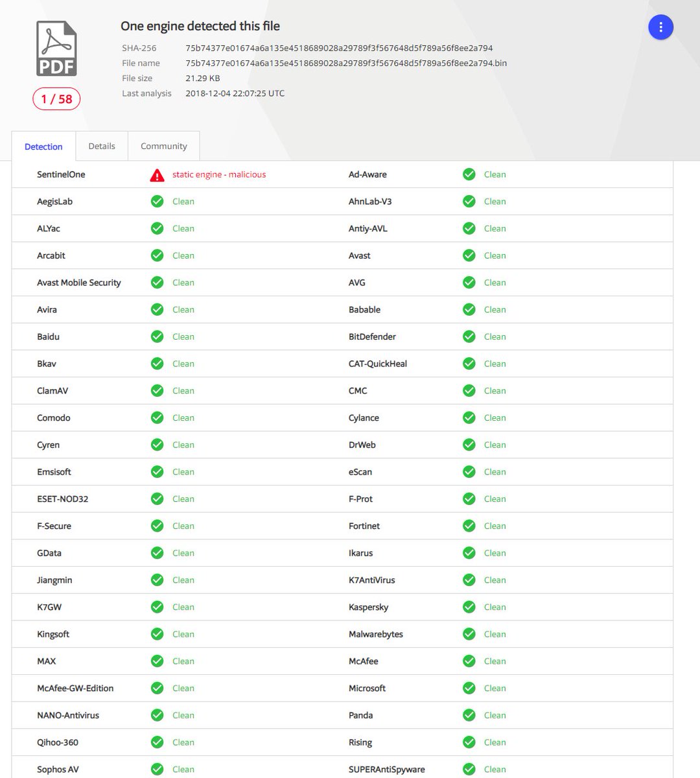Image resolution: width=700 pixels, height=778 pixels.
Task: Click the 21.29 KB file size
Action: point(203,78)
